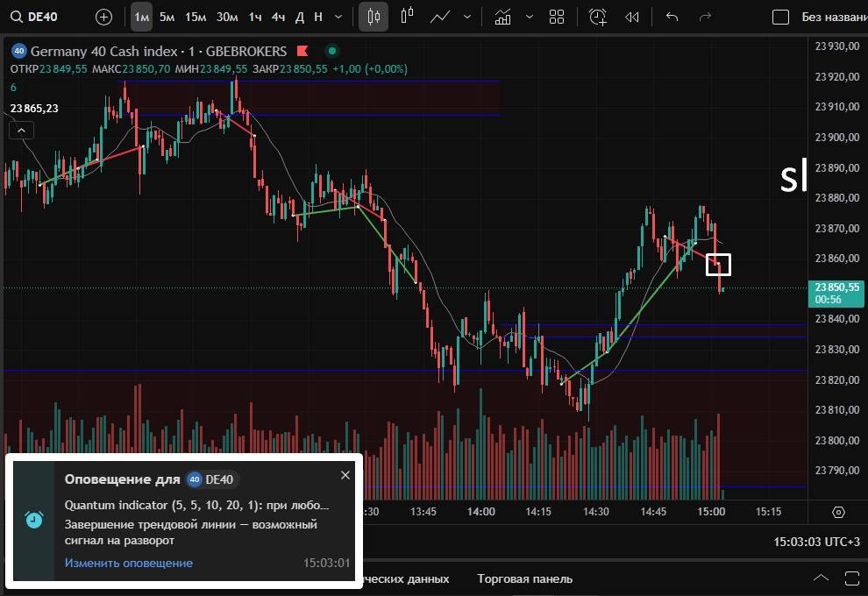Maximize the bottom panel with square icon
Image resolution: width=868 pixels, height=596 pixels.
(x=851, y=578)
